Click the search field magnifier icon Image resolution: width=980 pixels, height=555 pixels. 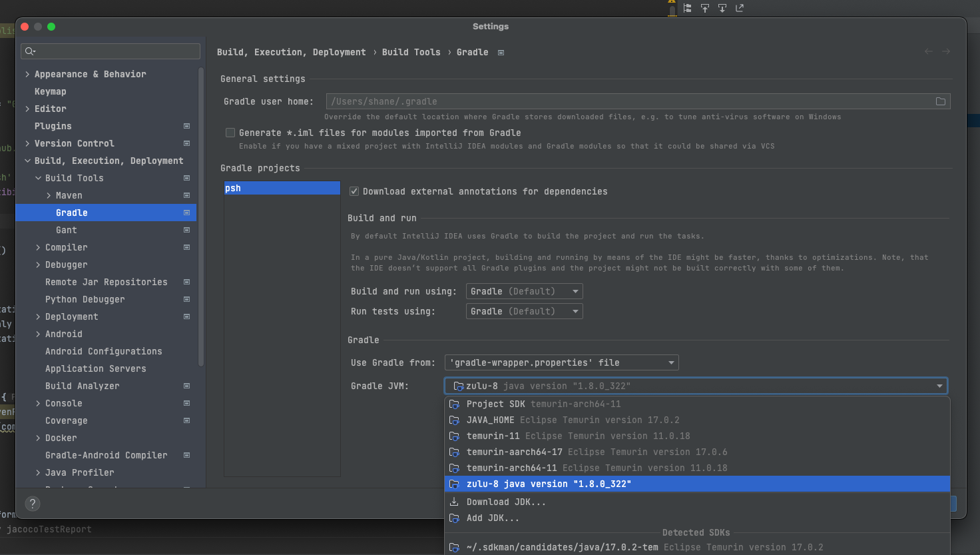[x=29, y=51]
